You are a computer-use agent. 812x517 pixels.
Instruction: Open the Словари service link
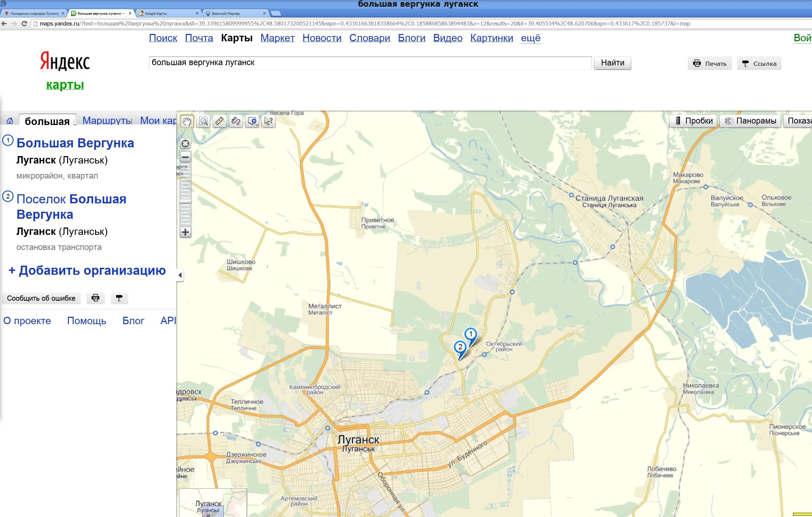click(370, 38)
